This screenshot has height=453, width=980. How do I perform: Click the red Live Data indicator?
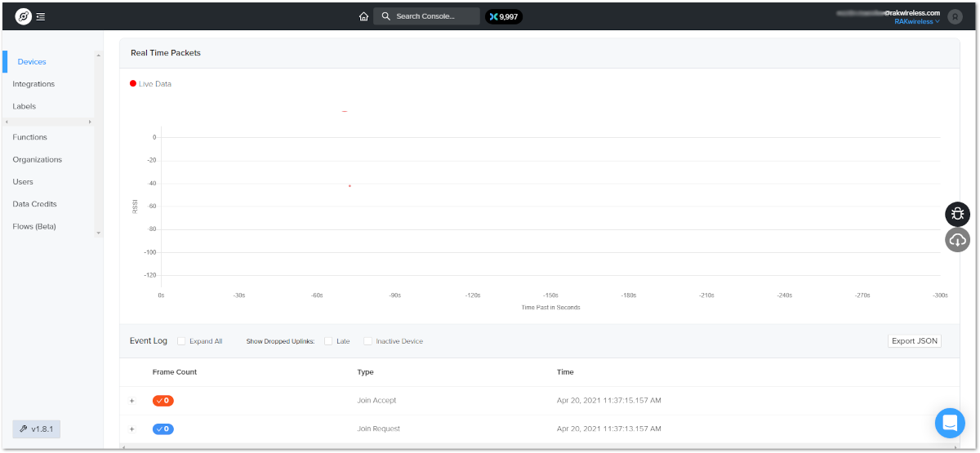tap(133, 83)
